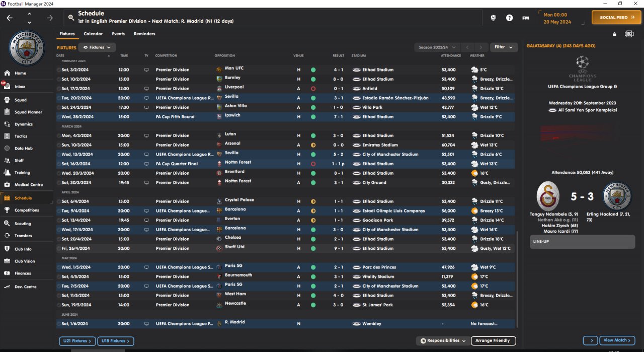The height and width of the screenshot is (352, 644).
Task: Select row circle for Sun, 19/5/2024
Action: click(58, 305)
